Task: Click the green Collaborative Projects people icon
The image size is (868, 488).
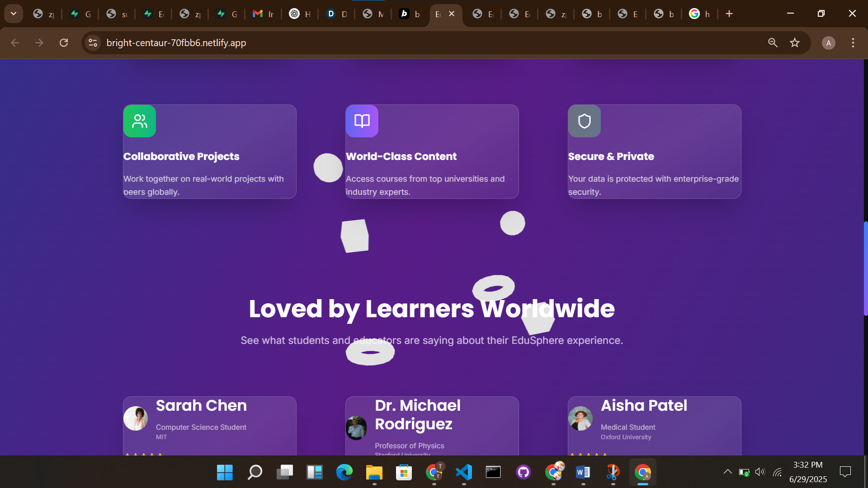Action: click(x=140, y=121)
